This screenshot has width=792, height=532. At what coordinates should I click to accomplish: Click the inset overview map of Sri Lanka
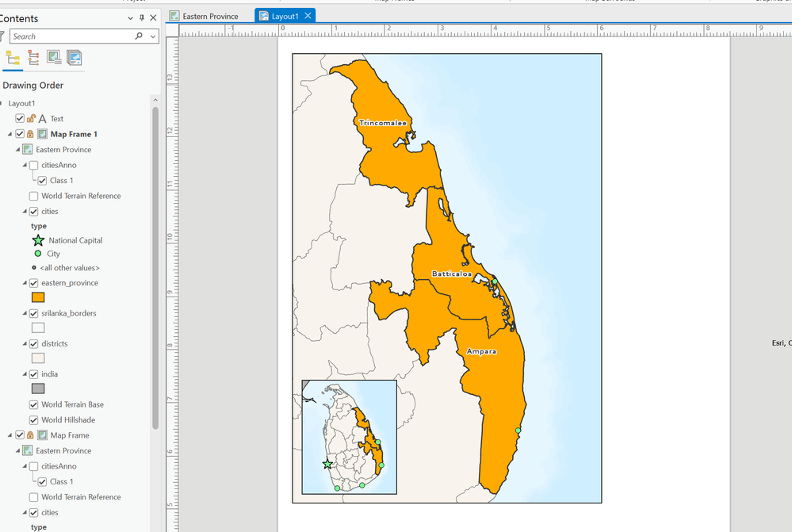349,437
